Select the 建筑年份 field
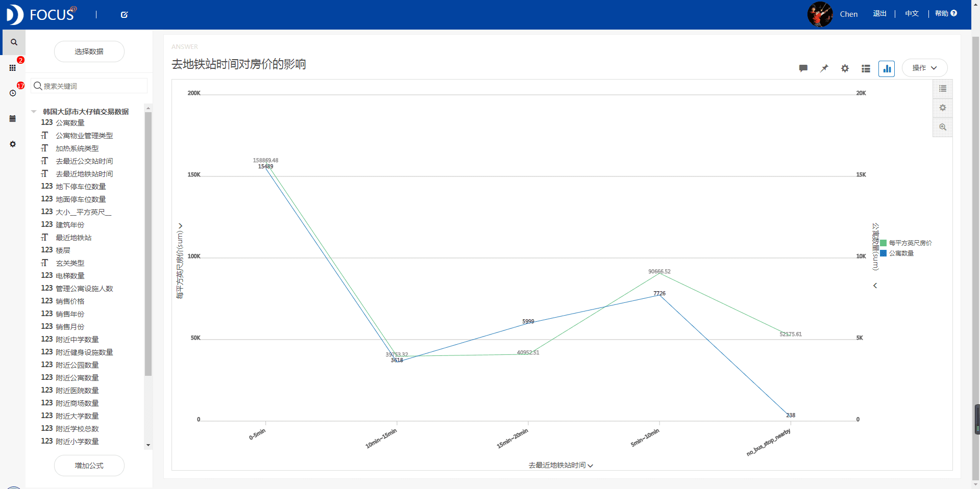 [x=70, y=225]
